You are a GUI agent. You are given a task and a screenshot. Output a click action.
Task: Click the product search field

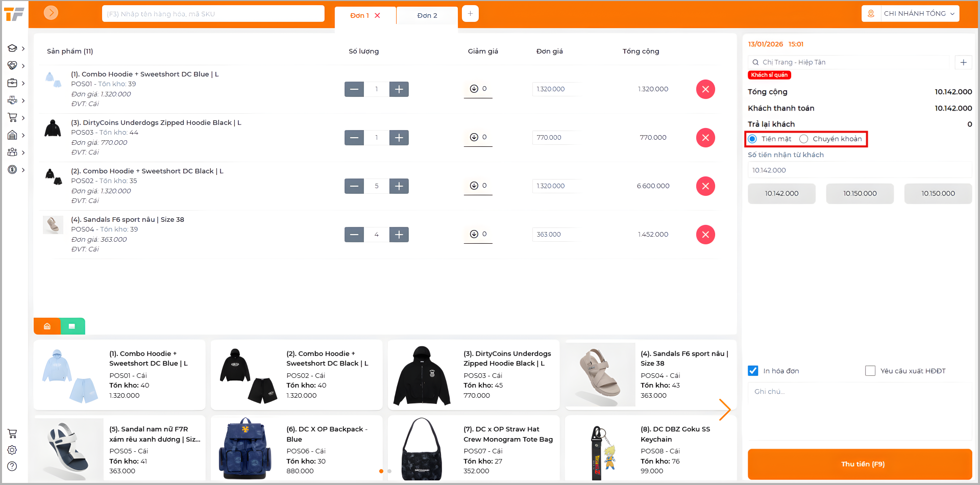tap(213, 14)
